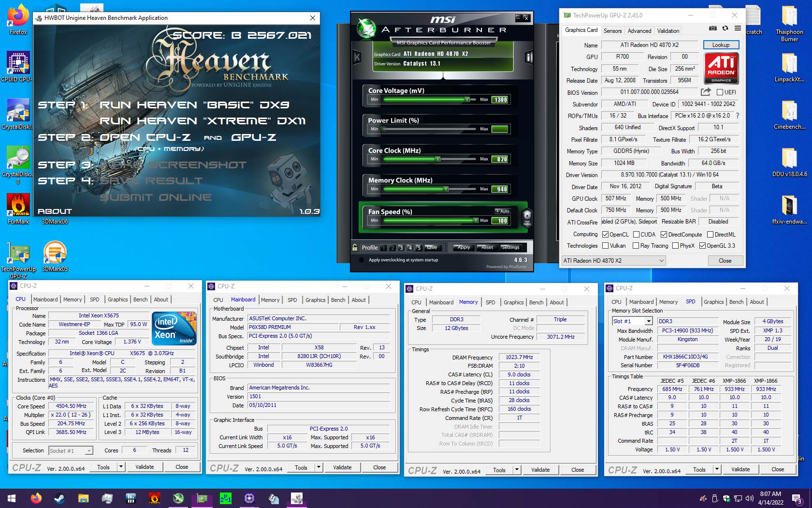Viewport: 812px width, 508px height.
Task: Toggle Auto fan speed in Afterburner
Action: pyautogui.click(x=503, y=211)
